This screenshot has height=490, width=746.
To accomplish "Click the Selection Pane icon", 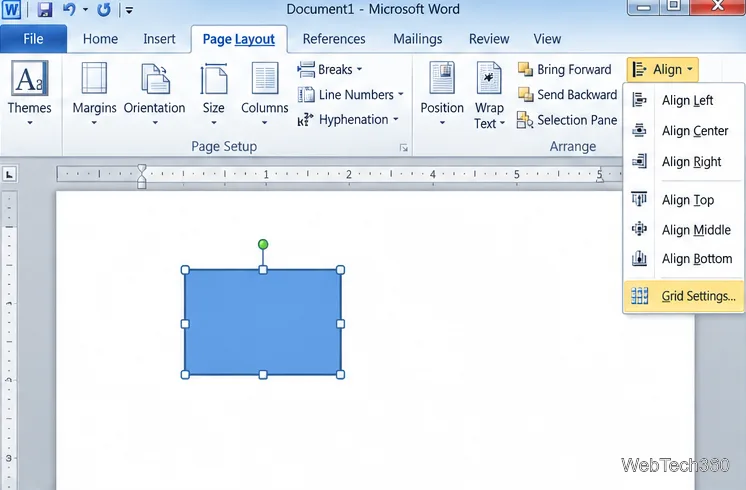I will coord(525,120).
